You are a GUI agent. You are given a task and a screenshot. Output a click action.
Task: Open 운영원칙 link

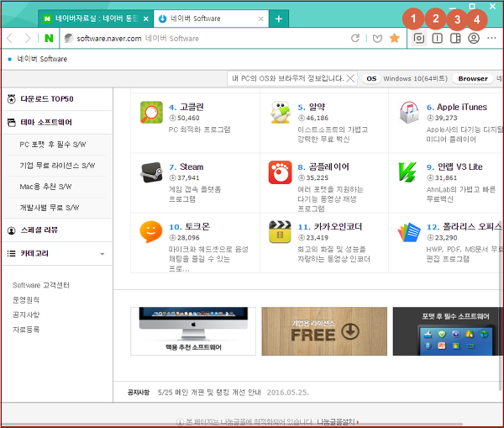point(26,300)
